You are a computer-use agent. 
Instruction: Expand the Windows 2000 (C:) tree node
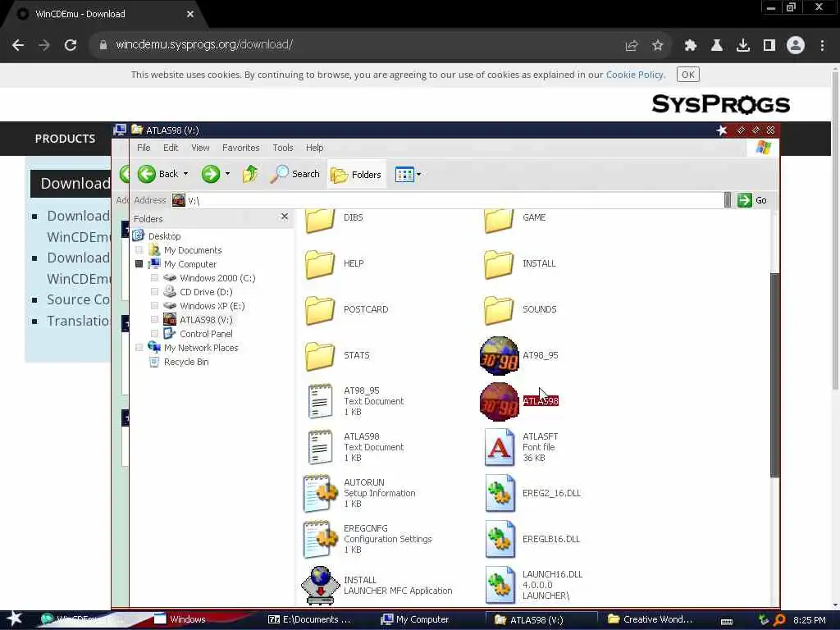pos(155,278)
